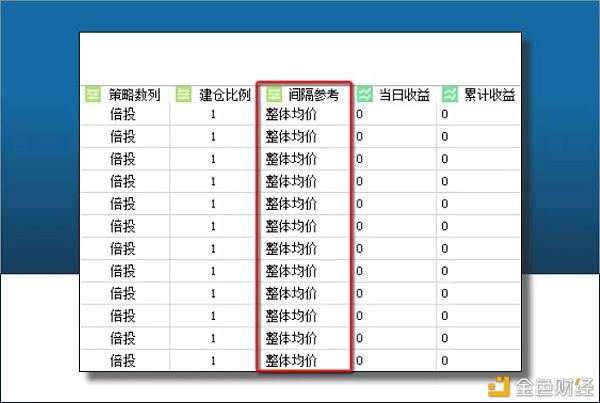Select 倍投 in the first table row
The height and width of the screenshot is (403, 600).
point(123,114)
